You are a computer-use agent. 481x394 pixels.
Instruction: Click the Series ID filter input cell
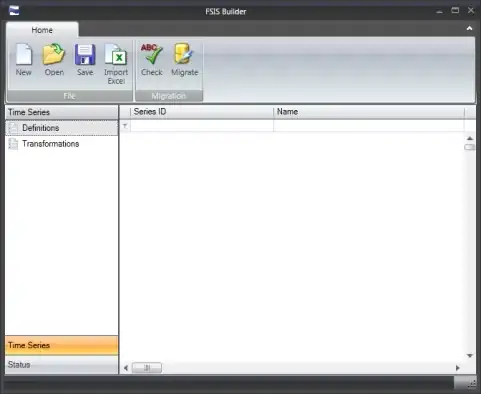pos(202,126)
